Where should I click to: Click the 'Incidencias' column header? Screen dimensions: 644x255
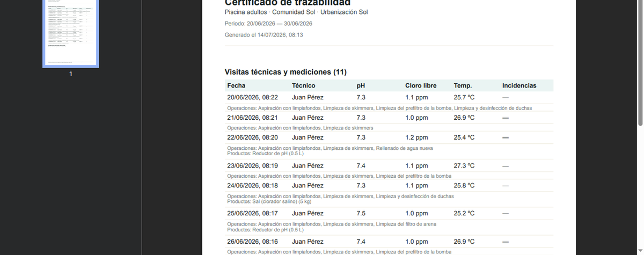519,85
